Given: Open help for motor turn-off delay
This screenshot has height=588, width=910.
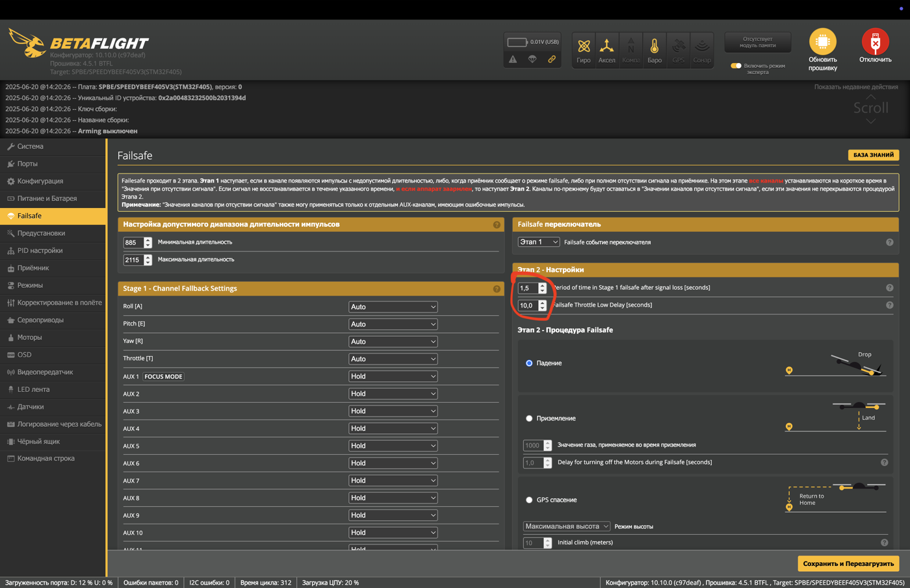Looking at the screenshot, I should (x=884, y=463).
